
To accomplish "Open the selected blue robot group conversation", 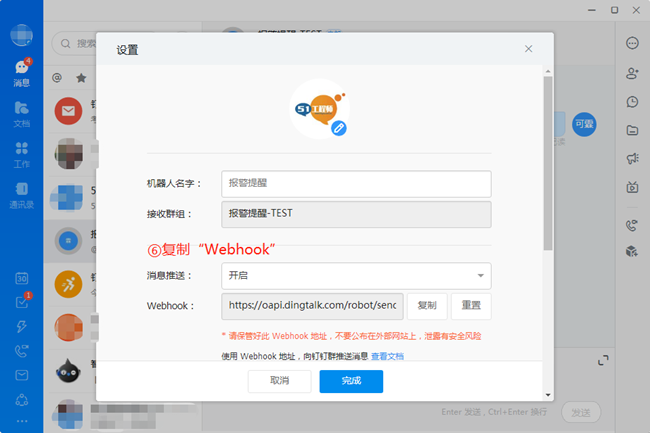I will [68, 241].
